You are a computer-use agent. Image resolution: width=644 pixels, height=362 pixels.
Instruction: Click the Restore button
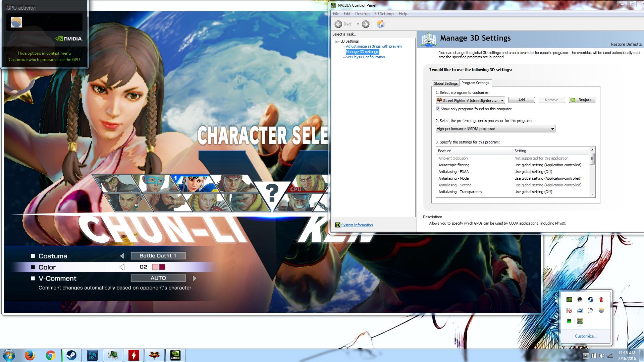coord(582,100)
